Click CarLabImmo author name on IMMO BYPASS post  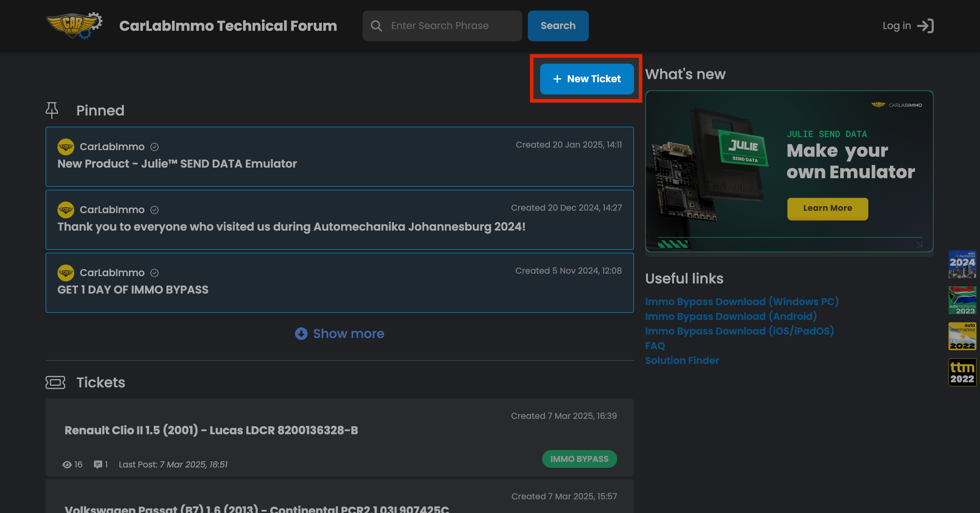(112, 273)
